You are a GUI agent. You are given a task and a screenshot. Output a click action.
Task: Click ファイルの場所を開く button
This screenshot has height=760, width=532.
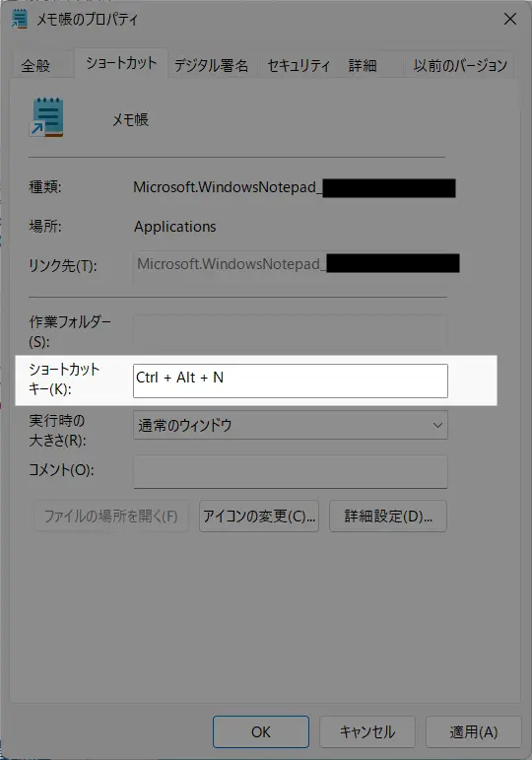point(111,517)
